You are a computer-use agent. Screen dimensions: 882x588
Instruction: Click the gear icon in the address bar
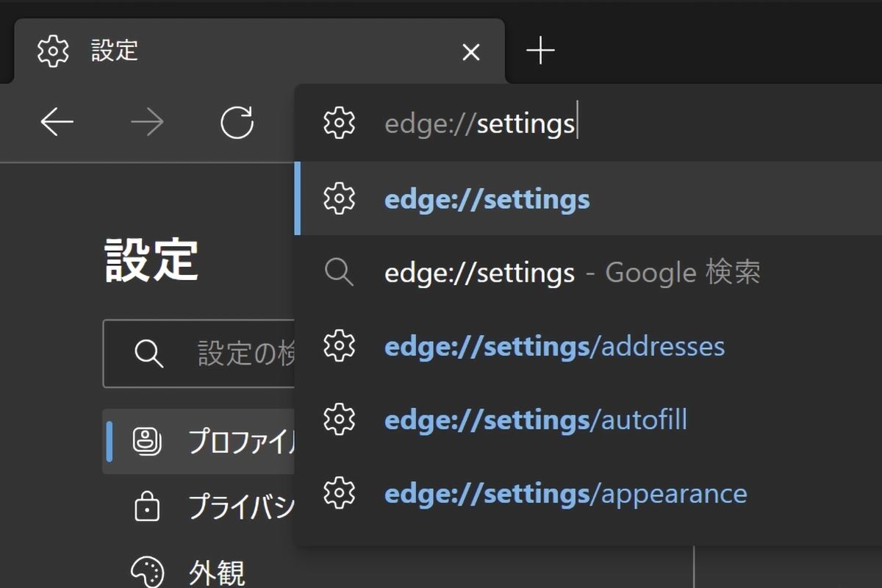tap(339, 123)
